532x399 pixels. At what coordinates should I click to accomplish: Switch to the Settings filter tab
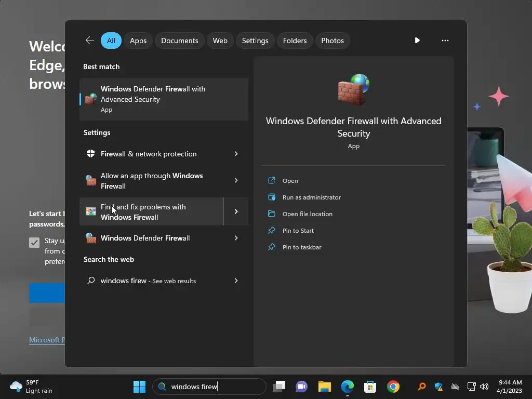(x=255, y=41)
